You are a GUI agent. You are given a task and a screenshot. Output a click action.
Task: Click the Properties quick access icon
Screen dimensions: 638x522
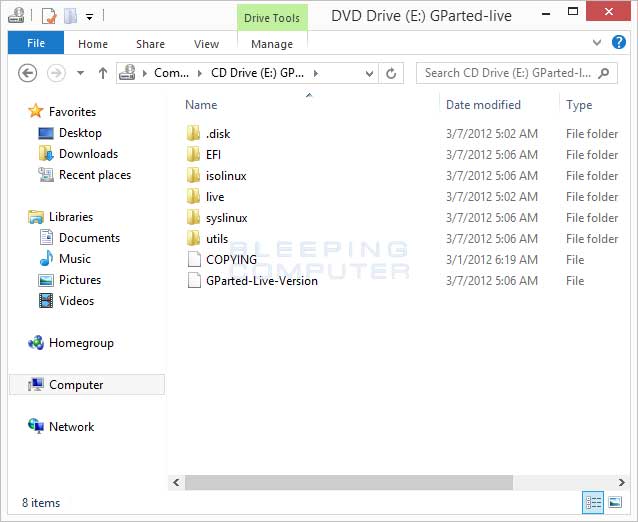point(48,16)
